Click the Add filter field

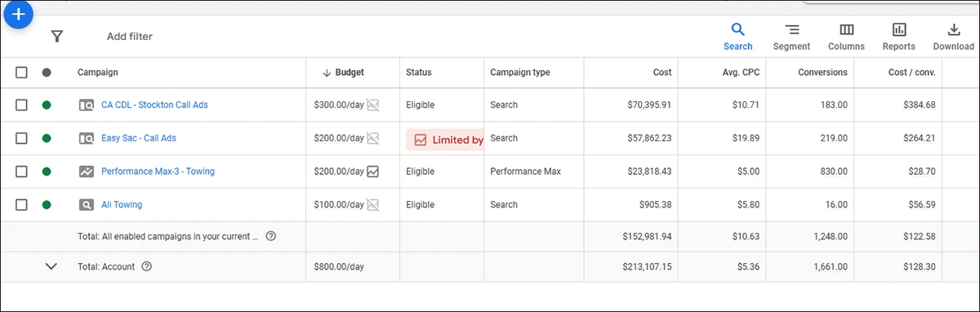tap(130, 36)
